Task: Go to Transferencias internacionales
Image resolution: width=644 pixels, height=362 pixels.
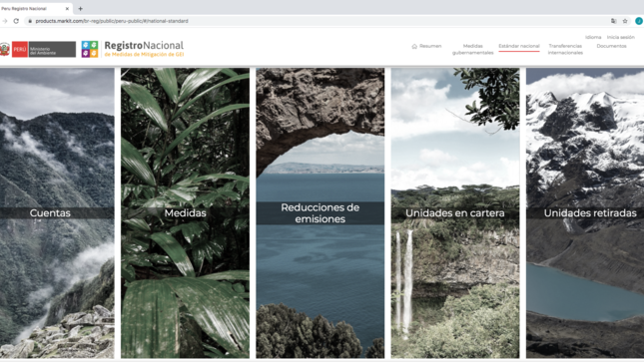Action: pyautogui.click(x=565, y=49)
